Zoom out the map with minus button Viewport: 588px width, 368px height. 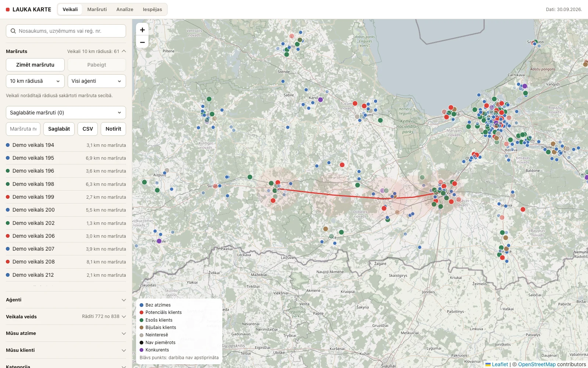coord(142,42)
